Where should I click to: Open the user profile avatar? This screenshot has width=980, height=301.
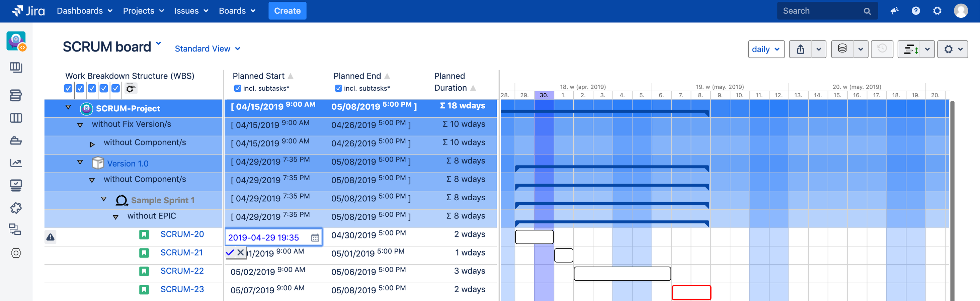click(961, 11)
